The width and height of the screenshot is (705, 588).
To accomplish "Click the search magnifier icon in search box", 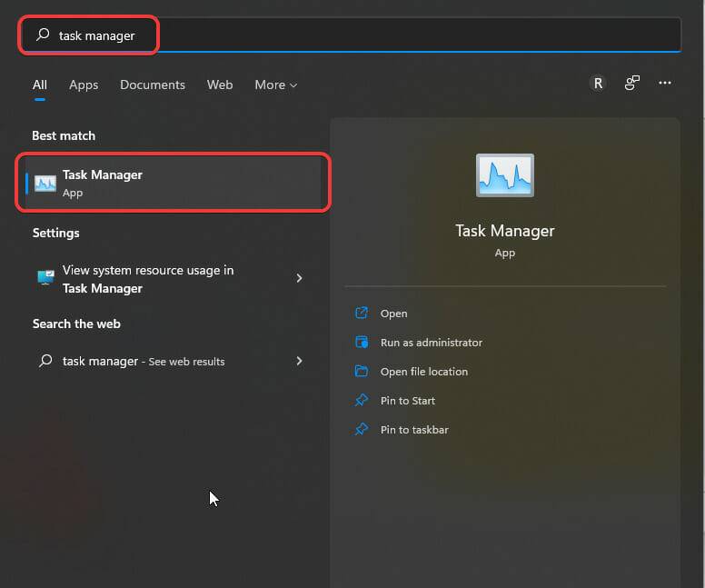I will (x=43, y=35).
